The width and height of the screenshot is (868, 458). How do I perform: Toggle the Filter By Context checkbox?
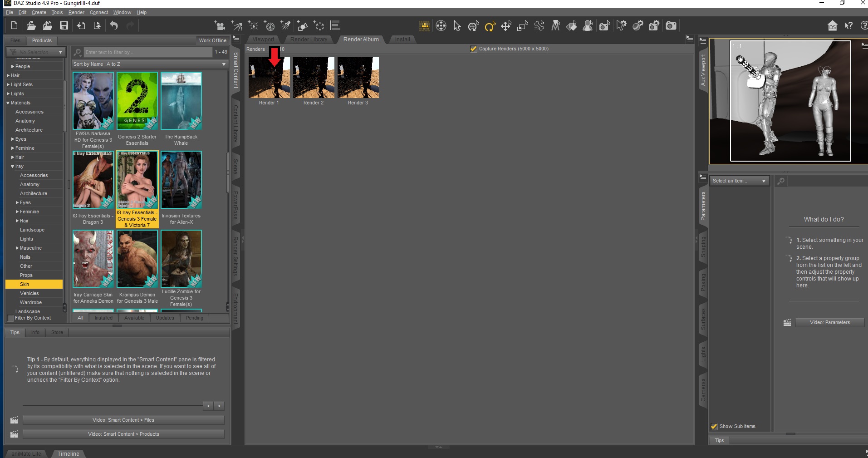pyautogui.click(x=11, y=318)
